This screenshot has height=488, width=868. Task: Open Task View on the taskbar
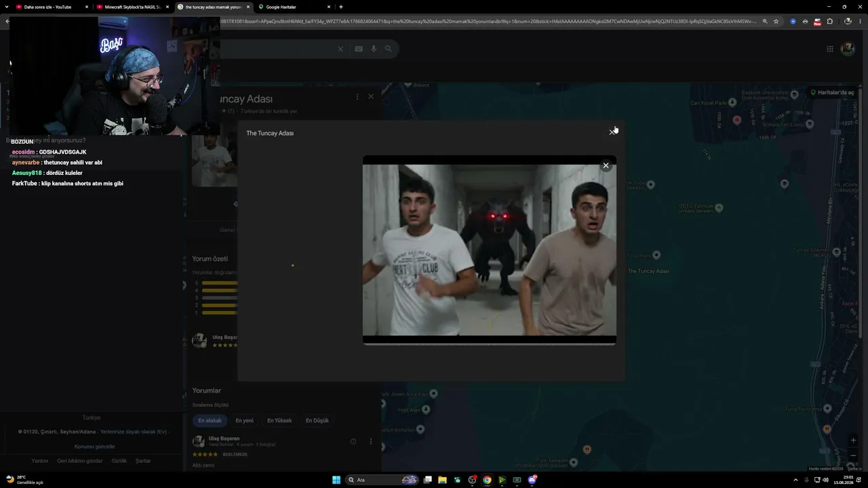427,480
